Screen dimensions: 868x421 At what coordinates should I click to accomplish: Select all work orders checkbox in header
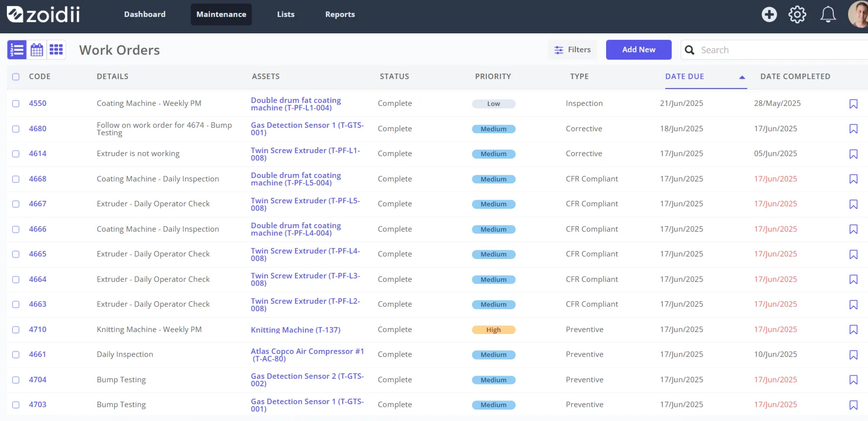(16, 77)
